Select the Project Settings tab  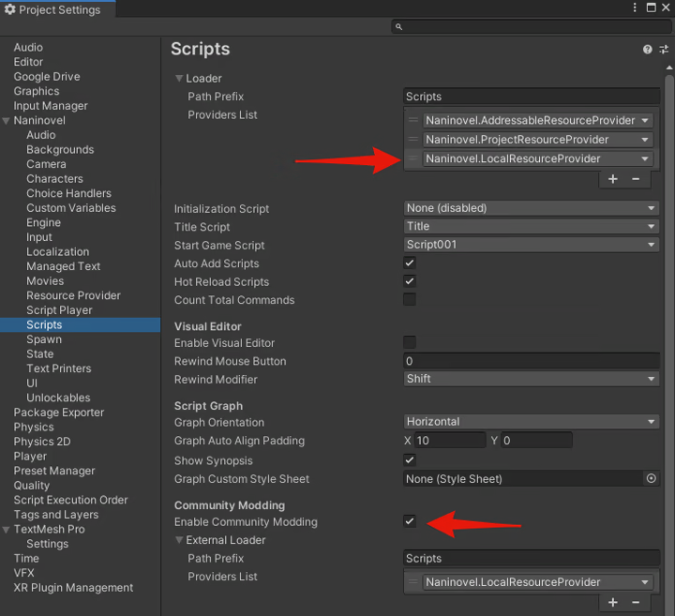pos(58,9)
